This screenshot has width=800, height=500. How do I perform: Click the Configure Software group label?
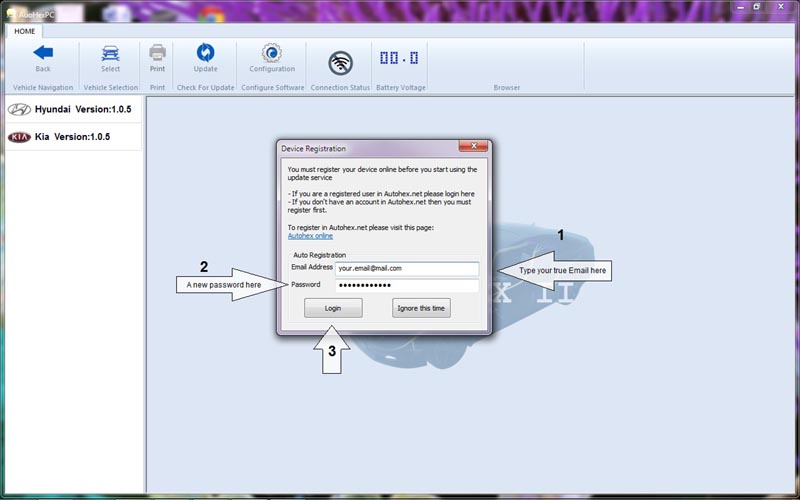(x=272, y=88)
